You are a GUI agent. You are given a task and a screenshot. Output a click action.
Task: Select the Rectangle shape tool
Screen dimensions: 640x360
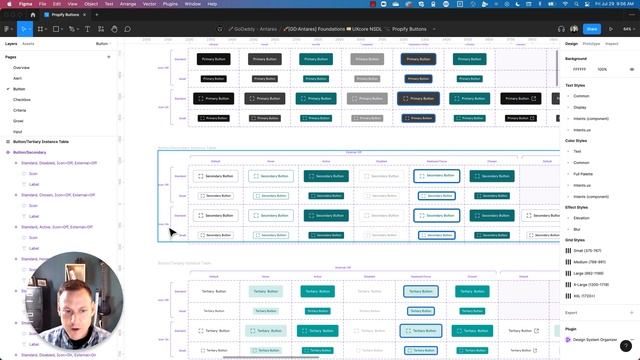tap(56, 29)
